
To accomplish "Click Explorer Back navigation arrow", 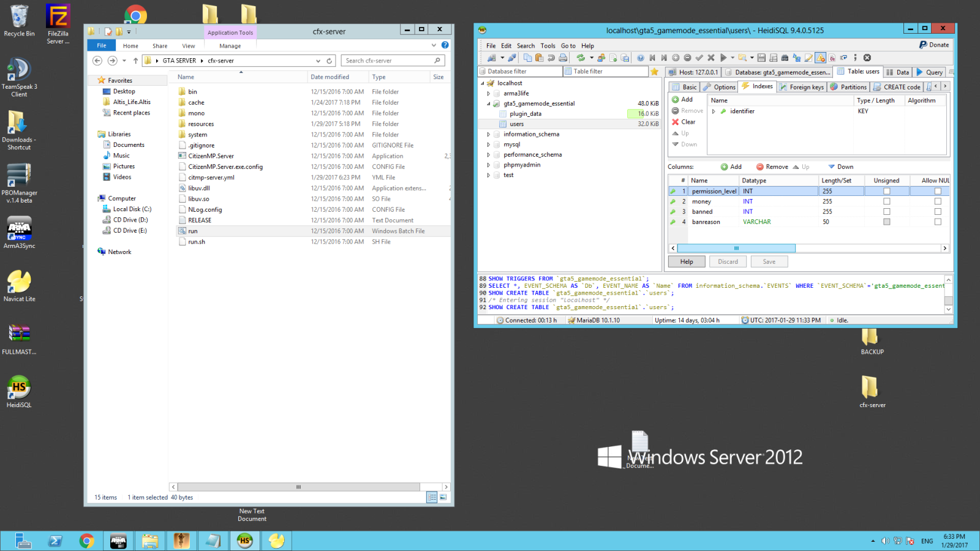I will [97, 61].
